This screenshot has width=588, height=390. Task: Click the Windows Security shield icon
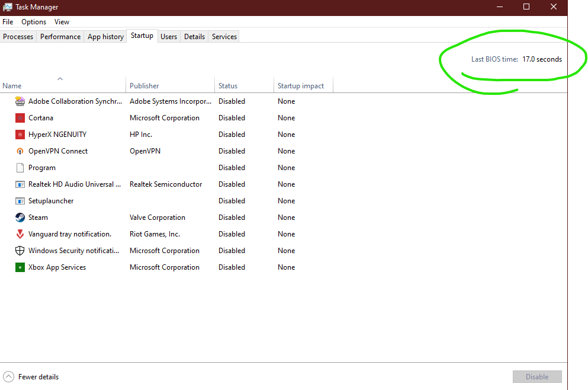coord(20,251)
